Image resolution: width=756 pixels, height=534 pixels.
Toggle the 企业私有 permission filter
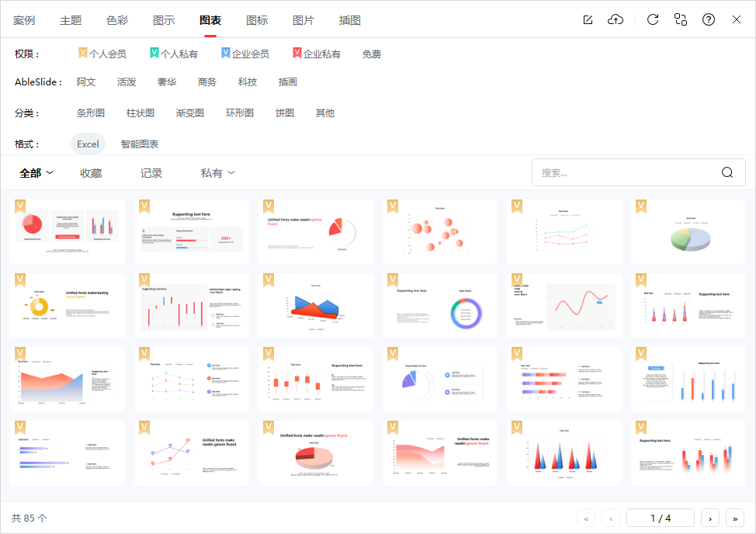click(317, 54)
